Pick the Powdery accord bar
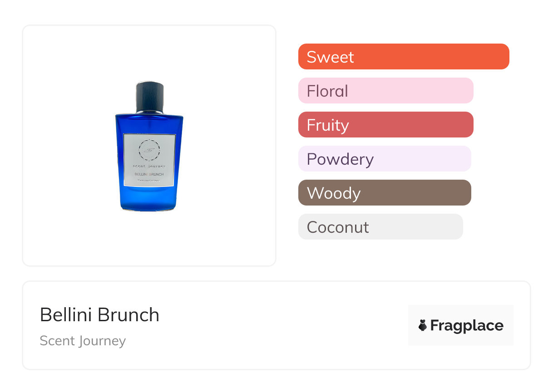Image resolution: width=553 pixels, height=392 pixels. [x=385, y=159]
